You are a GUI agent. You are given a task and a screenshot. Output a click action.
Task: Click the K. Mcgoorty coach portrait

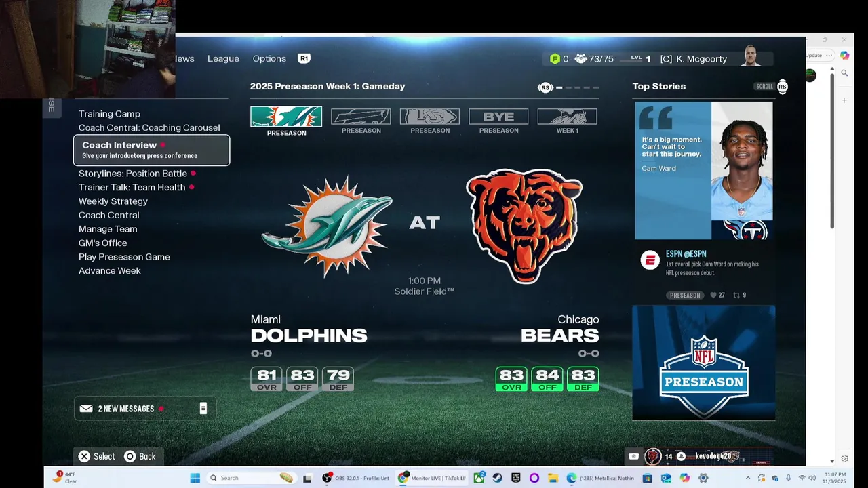751,56
